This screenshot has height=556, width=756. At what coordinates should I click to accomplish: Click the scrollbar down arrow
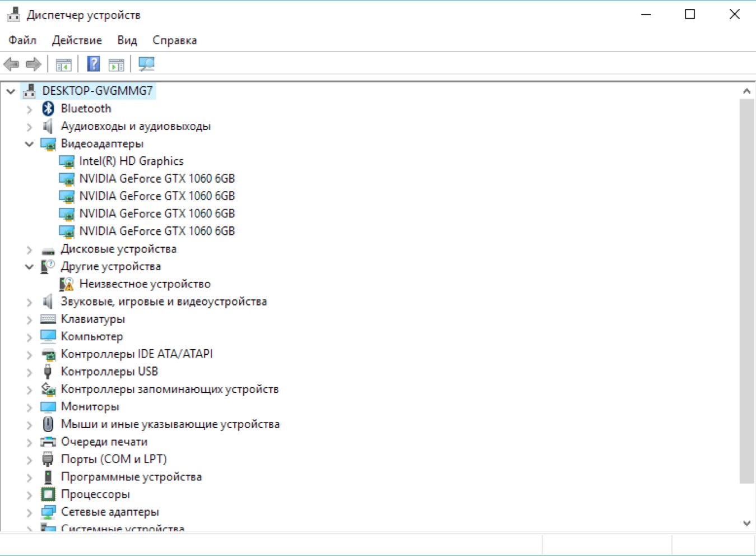[x=746, y=523]
